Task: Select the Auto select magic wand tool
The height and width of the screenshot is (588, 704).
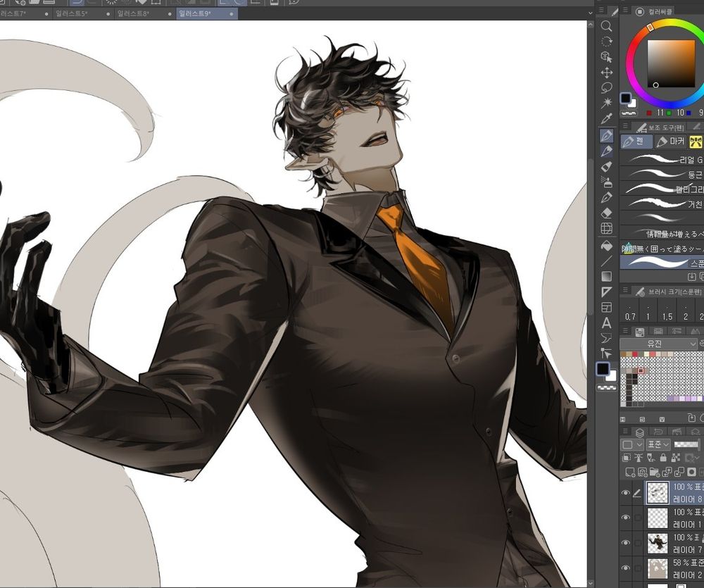Action: [x=606, y=103]
